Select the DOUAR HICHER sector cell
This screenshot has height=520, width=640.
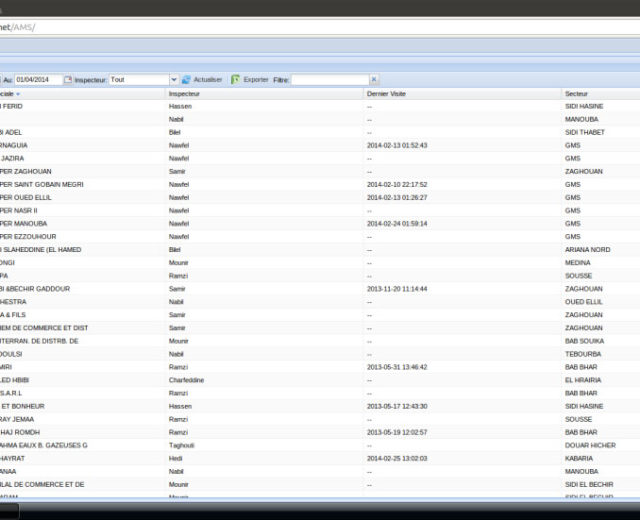tap(588, 445)
